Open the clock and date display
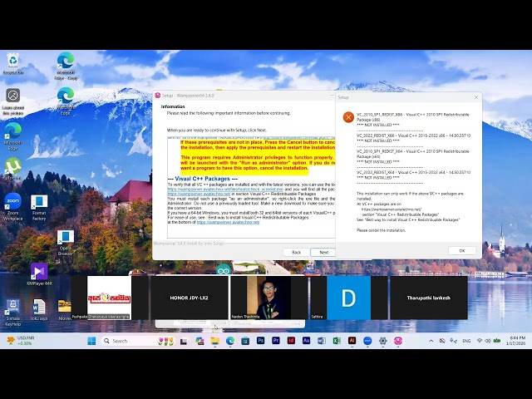 click(x=515, y=341)
